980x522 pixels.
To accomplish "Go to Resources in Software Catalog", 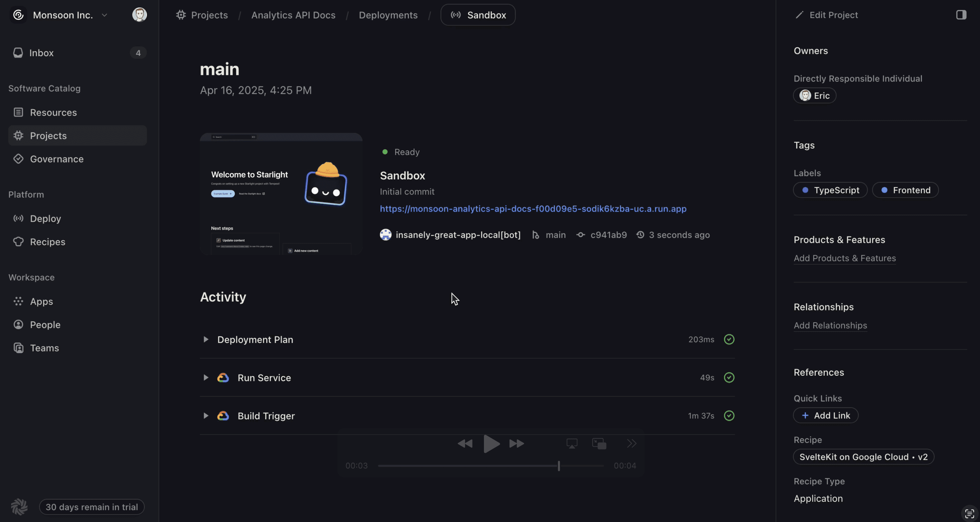I will 78,112.
